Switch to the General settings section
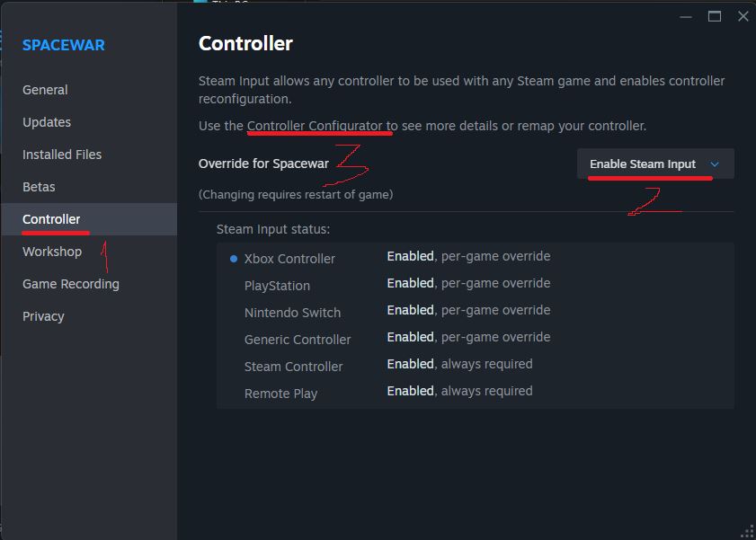The height and width of the screenshot is (540, 756). [44, 89]
